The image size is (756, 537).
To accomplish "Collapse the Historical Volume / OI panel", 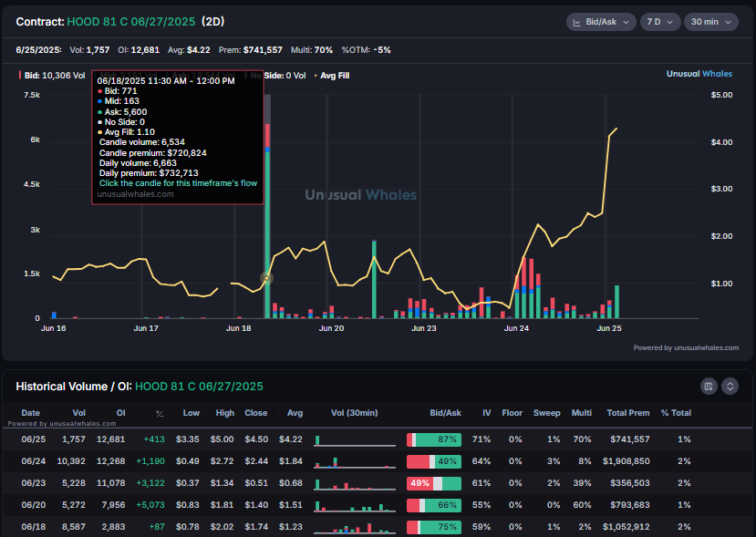I will [x=730, y=387].
